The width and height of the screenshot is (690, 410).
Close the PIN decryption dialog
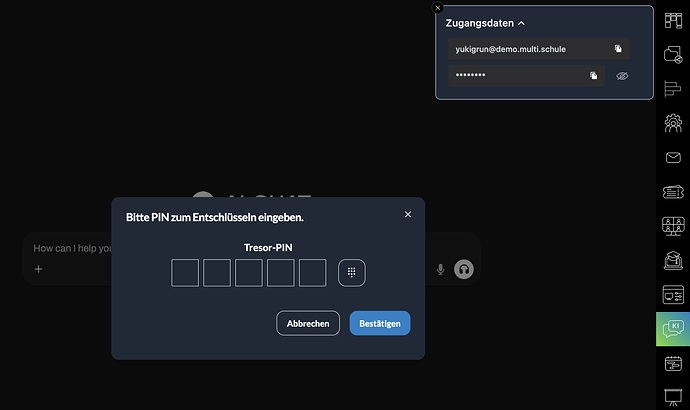407,214
